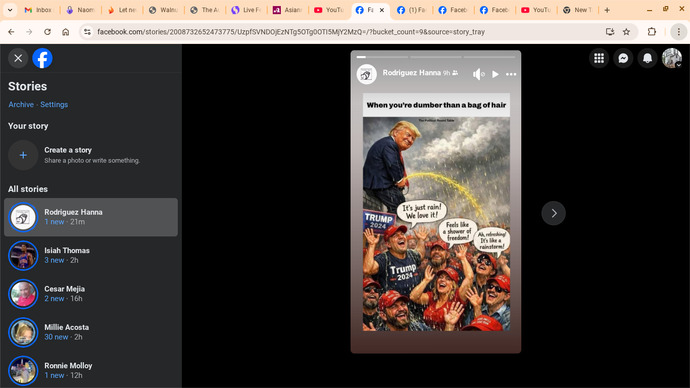The width and height of the screenshot is (690, 388).
Task: Click the story image
Action: (x=436, y=212)
